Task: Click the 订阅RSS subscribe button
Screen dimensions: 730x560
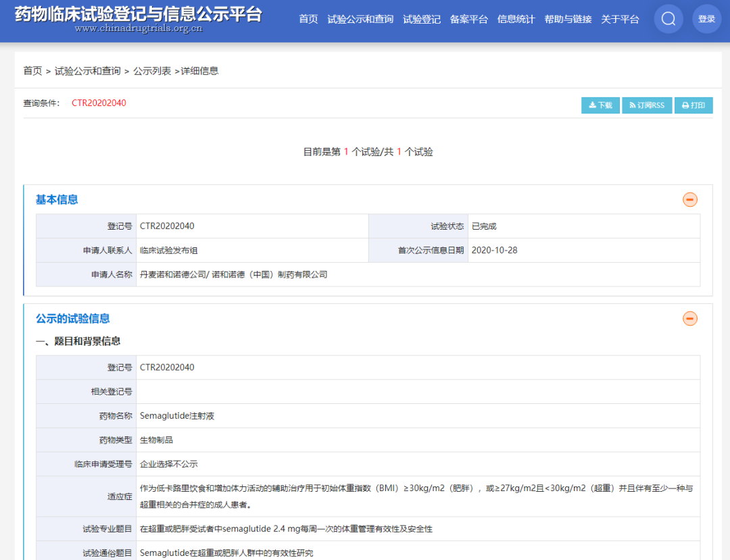Action: pos(647,105)
